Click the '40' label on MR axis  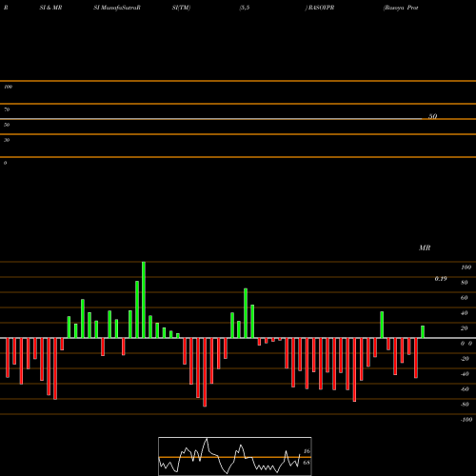pyautogui.click(x=465, y=313)
